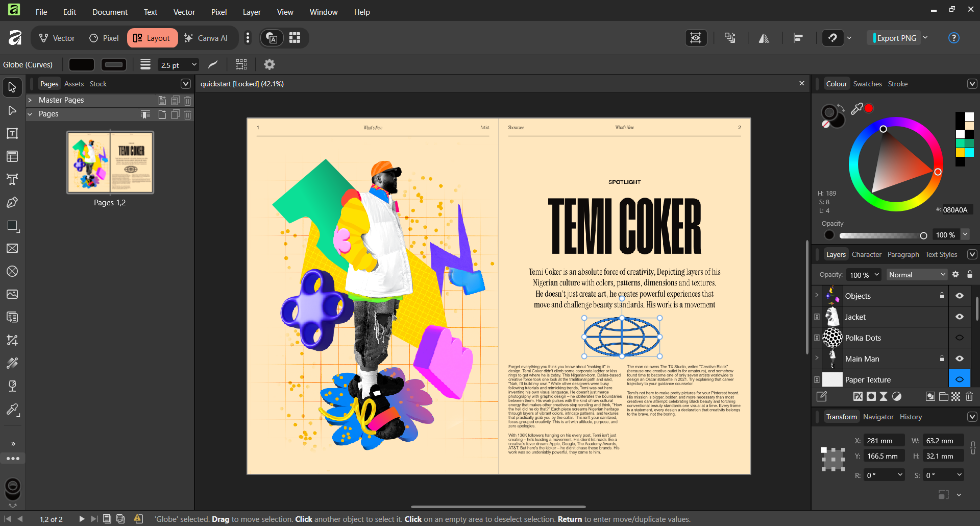
Task: Click the Pages 1,2 spread thumbnail
Action: click(x=110, y=162)
